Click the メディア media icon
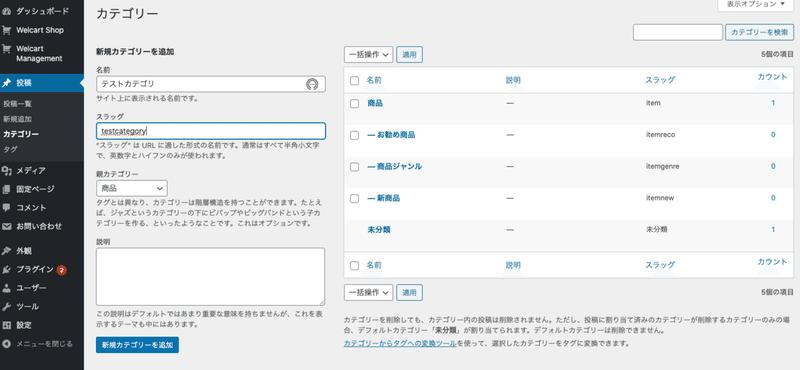800x370 pixels. click(x=7, y=170)
